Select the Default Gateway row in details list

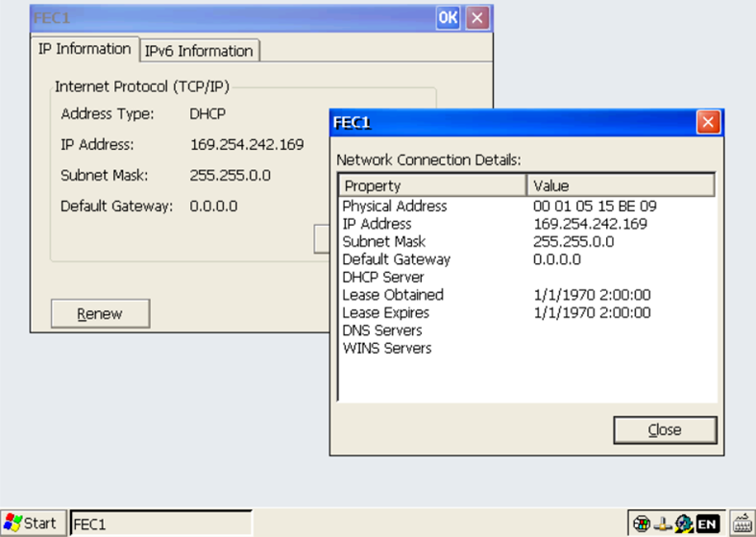527,259
